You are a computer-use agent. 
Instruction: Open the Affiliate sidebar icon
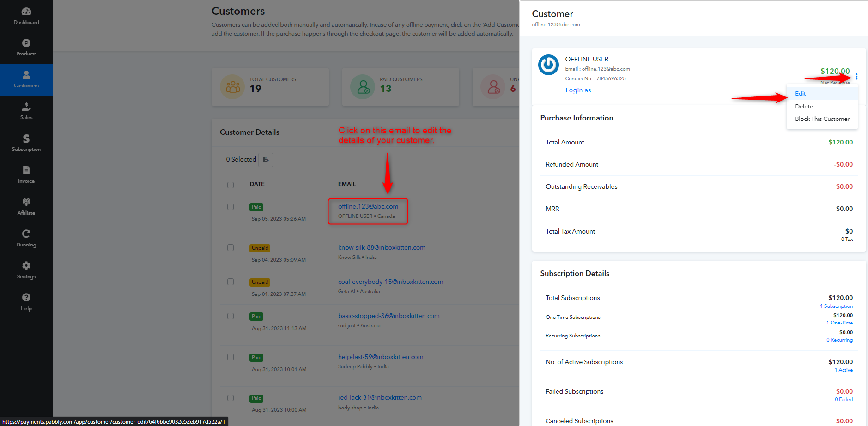pyautogui.click(x=26, y=207)
